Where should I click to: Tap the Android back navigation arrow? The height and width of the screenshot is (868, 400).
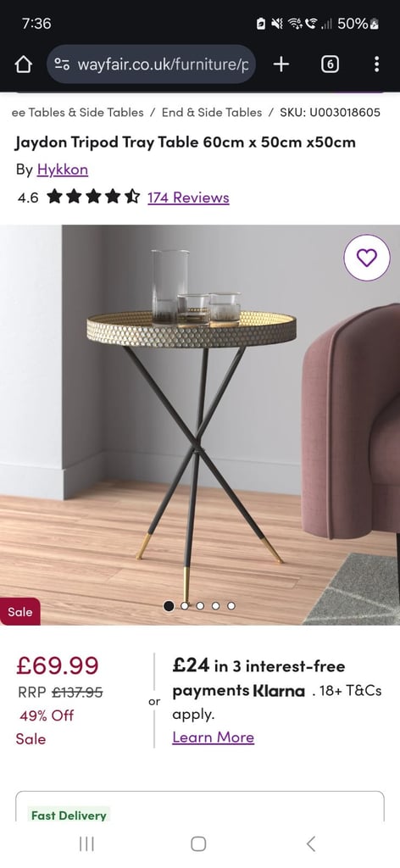(311, 843)
